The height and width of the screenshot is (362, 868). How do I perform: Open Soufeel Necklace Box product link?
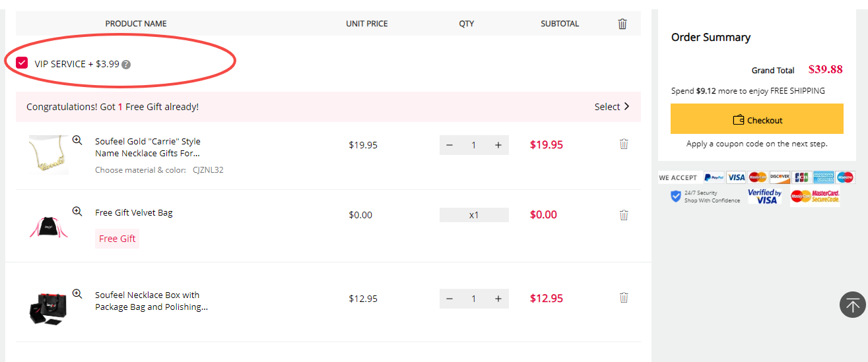(x=152, y=301)
